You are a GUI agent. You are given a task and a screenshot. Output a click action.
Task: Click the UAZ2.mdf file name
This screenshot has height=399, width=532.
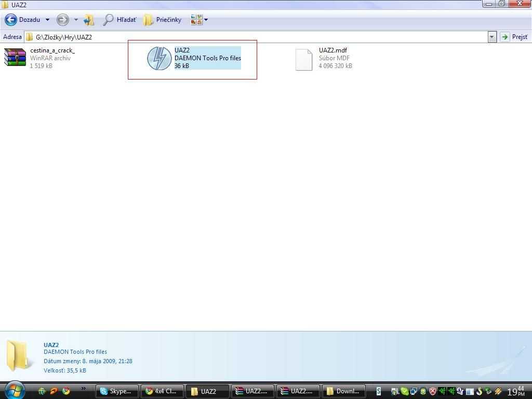(x=333, y=50)
